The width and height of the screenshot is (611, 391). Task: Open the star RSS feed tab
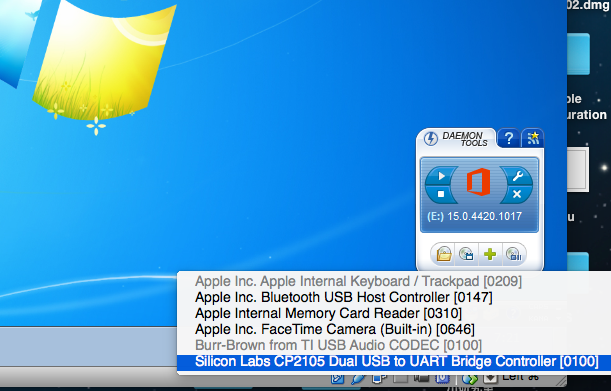533,138
